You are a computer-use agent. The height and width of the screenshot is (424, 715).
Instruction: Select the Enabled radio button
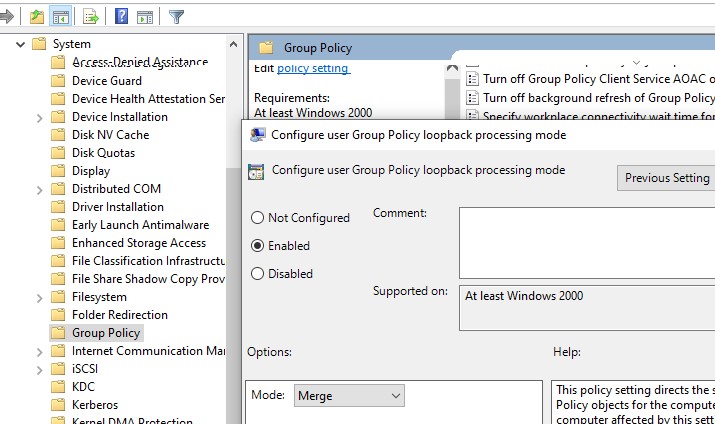[x=258, y=246]
